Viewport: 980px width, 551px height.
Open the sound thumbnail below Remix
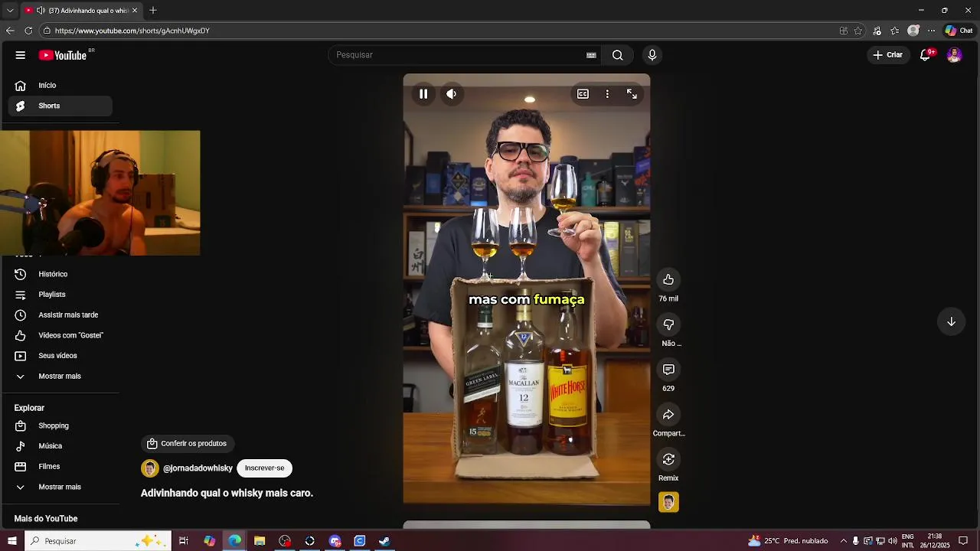point(668,502)
